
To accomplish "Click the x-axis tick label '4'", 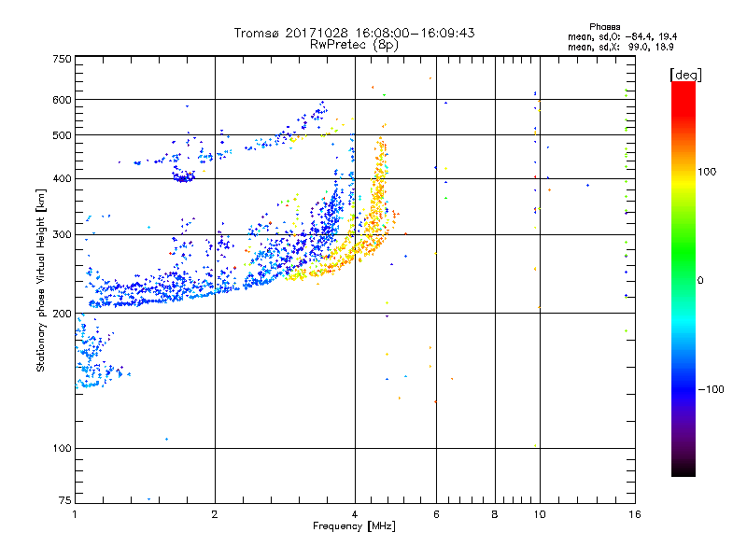I will 355,514.
